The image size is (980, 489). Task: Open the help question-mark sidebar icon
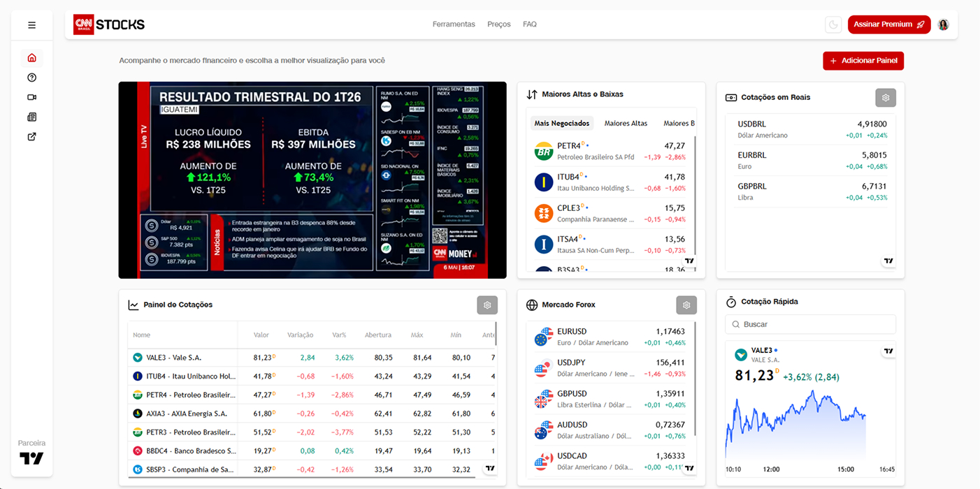31,78
